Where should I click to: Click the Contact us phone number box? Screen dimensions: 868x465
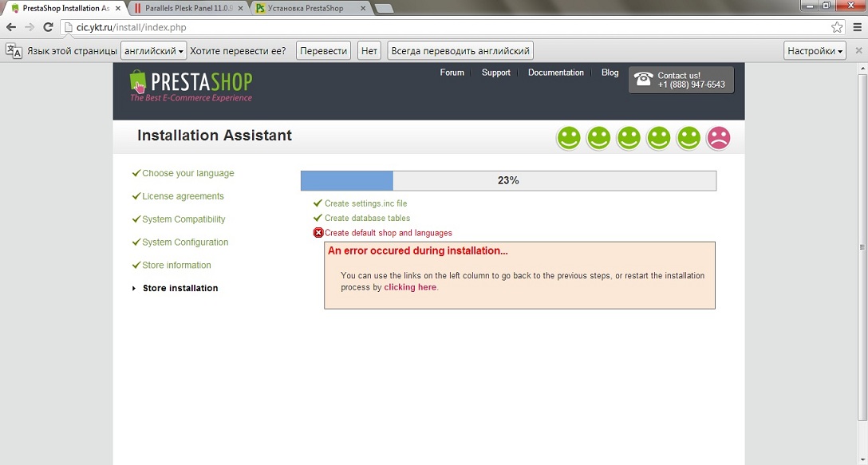681,80
